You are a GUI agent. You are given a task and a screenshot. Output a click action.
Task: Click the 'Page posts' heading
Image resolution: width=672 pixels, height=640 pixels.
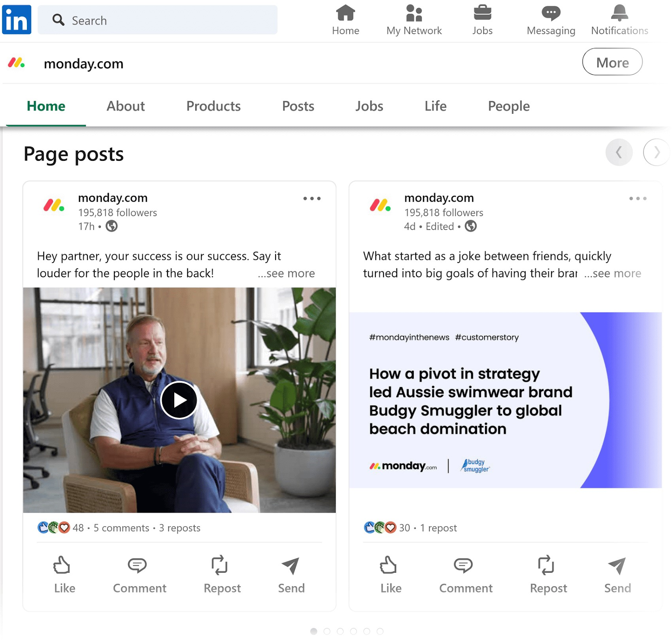pos(73,154)
